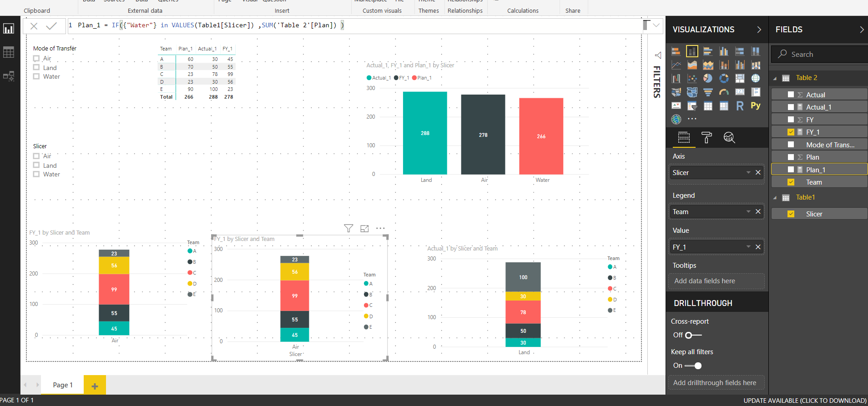Pick the gauge visualization

click(x=724, y=92)
